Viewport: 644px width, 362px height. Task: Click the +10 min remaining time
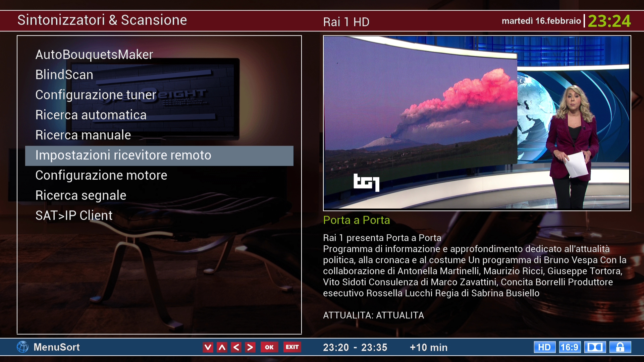(x=429, y=348)
